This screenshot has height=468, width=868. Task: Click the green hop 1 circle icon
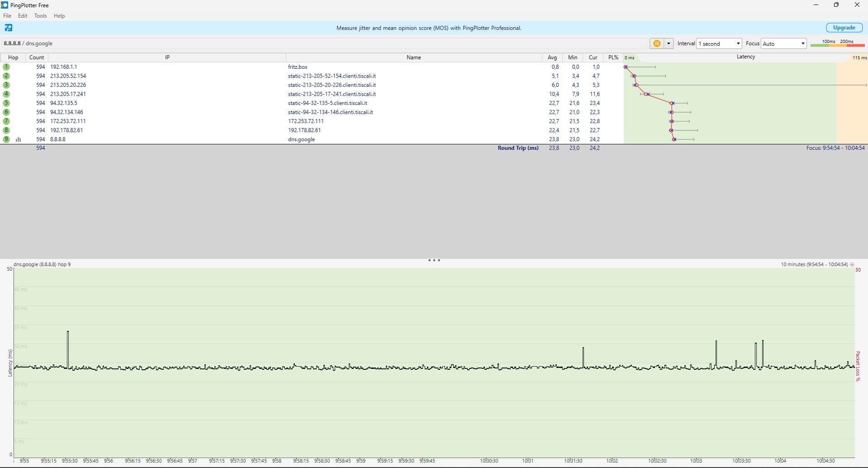[6, 67]
